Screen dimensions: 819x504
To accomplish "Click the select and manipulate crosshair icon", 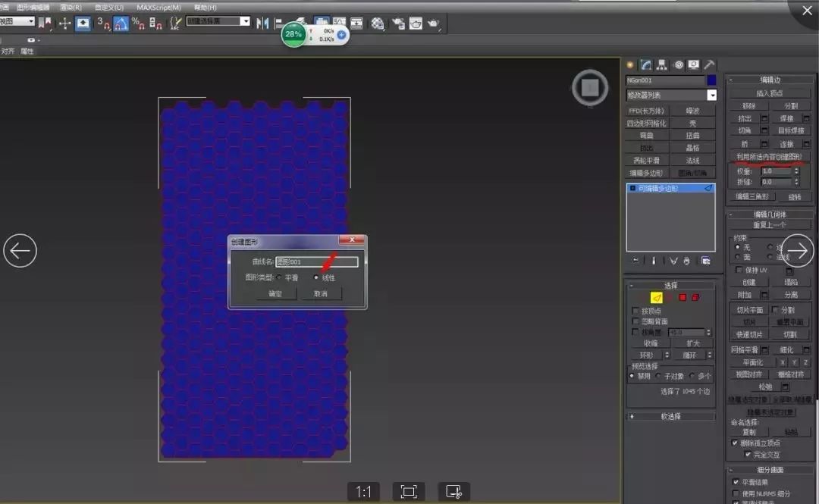I will pyautogui.click(x=64, y=23).
